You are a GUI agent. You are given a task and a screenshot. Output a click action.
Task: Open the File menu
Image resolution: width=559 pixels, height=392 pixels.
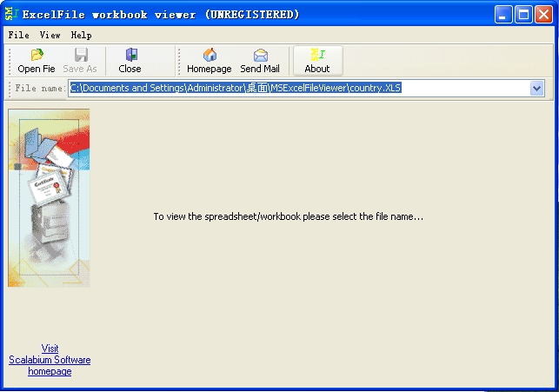click(18, 35)
